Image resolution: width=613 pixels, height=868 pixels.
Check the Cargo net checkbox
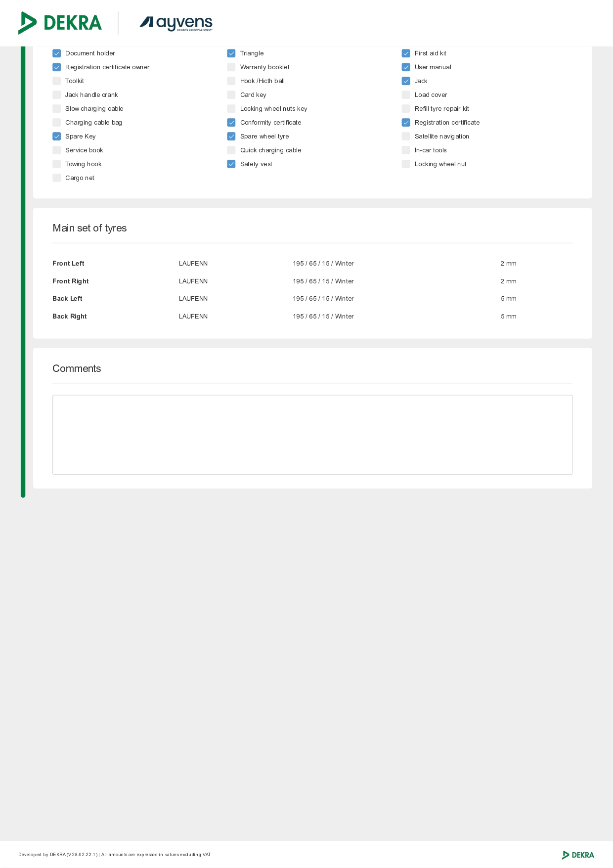coord(57,178)
